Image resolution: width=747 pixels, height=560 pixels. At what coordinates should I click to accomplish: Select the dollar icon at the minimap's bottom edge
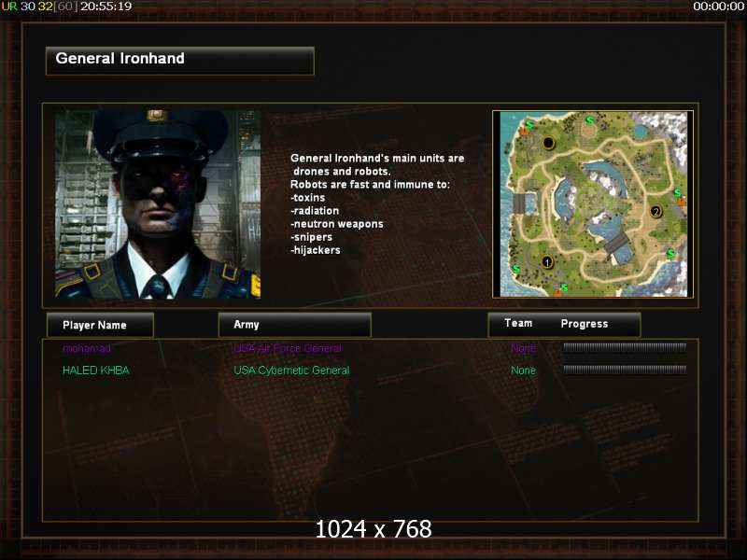[x=564, y=287]
